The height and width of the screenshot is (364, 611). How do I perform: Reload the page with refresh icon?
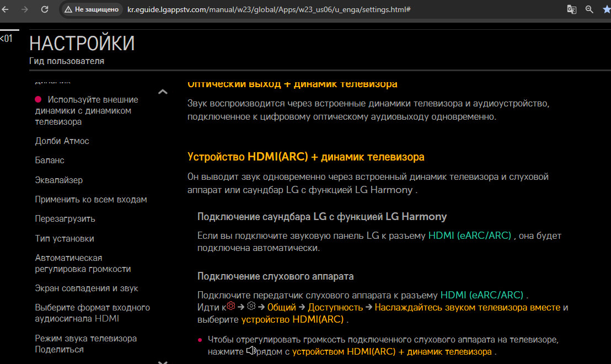[45, 9]
